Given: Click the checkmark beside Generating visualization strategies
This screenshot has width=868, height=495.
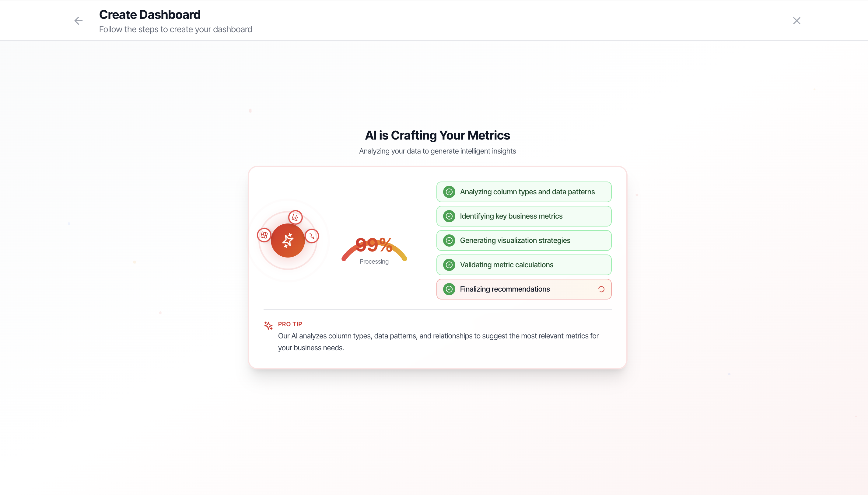Looking at the screenshot, I should coord(449,241).
